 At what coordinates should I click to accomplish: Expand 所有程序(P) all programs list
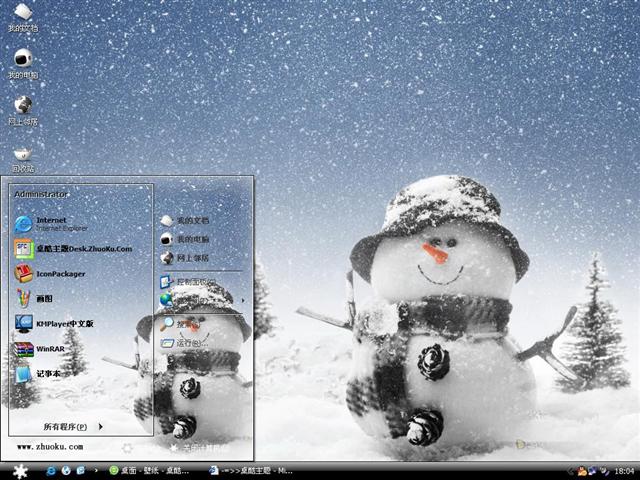click(x=73, y=427)
